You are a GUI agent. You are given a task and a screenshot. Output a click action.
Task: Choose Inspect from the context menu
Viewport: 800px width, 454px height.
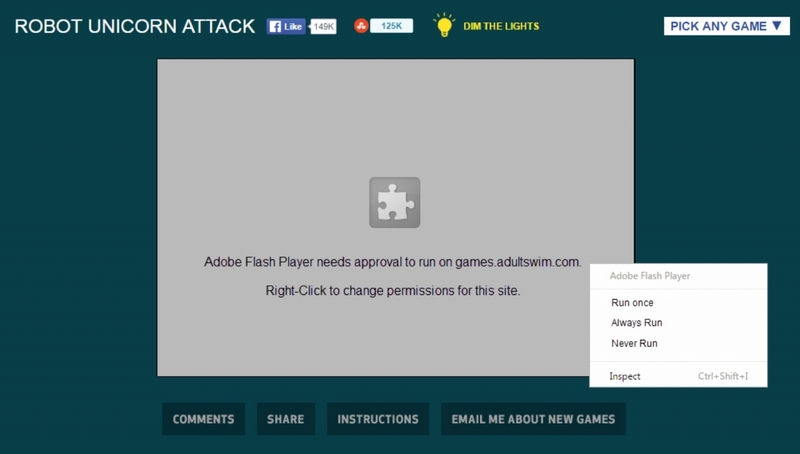[x=678, y=376]
